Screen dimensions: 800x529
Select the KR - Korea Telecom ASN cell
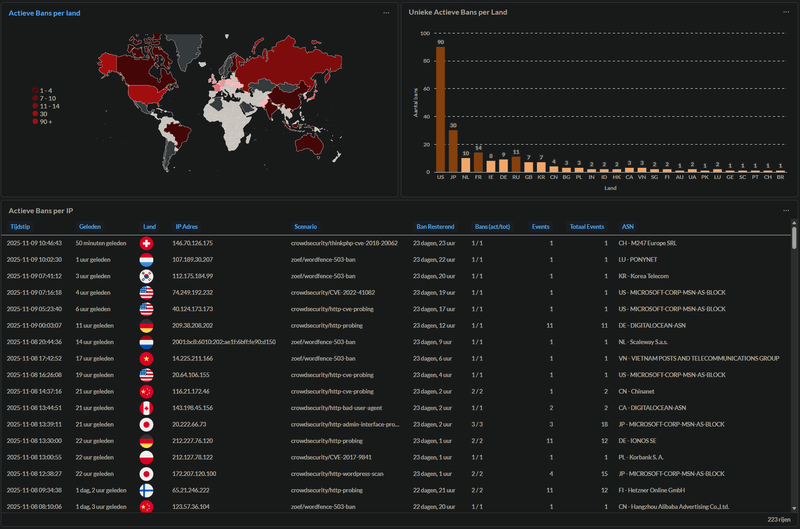point(643,276)
